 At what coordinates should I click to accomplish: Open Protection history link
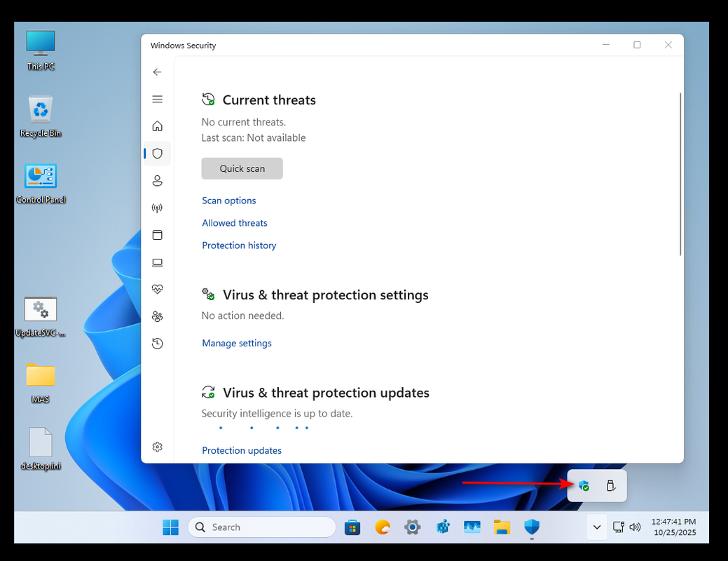click(x=239, y=245)
